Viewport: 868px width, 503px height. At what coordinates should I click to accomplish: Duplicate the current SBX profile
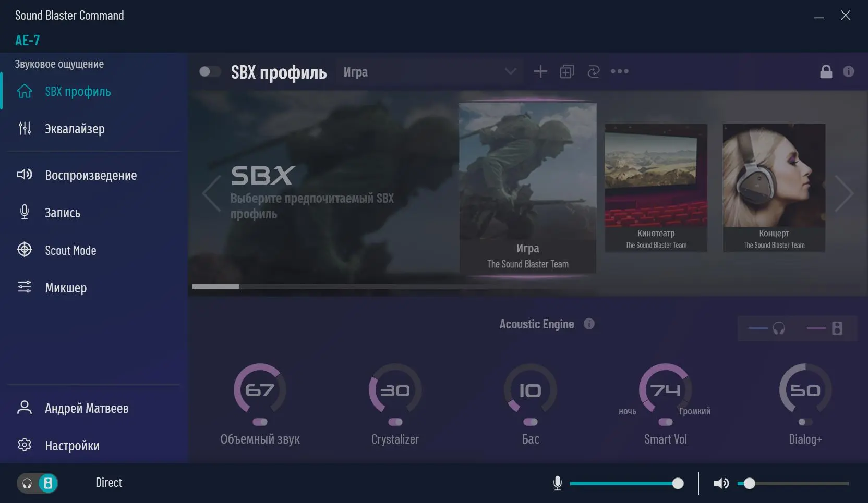coord(567,71)
